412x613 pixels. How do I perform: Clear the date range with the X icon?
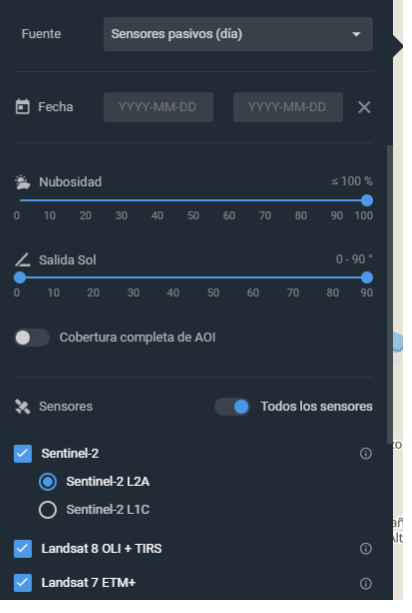(x=364, y=107)
